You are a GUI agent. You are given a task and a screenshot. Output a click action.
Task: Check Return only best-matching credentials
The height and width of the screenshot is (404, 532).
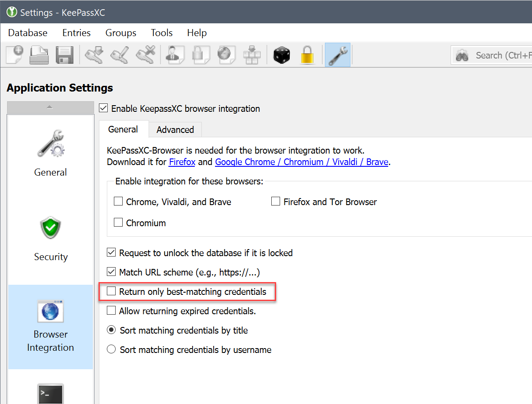[111, 291]
